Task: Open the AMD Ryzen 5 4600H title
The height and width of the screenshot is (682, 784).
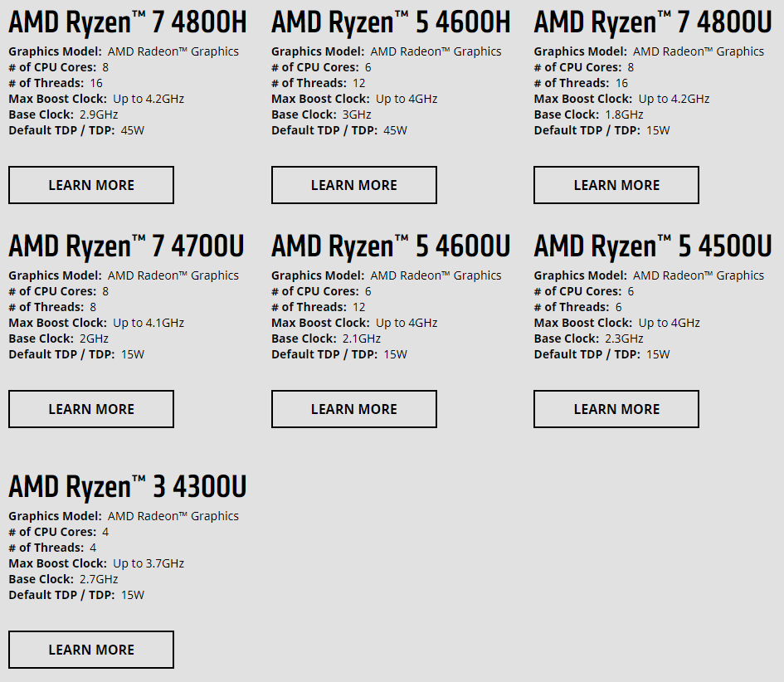Action: [391, 22]
